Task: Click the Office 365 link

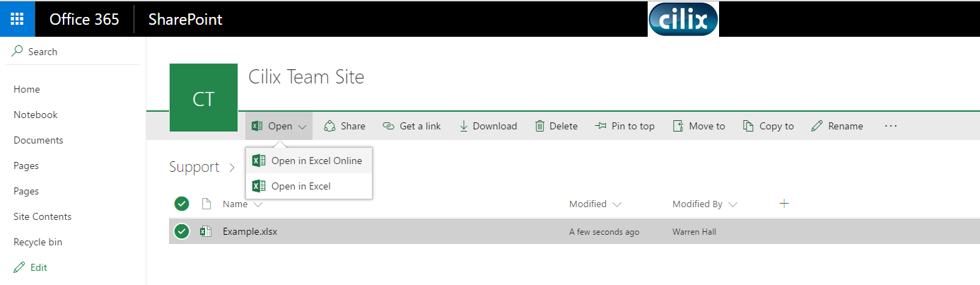Action: (x=84, y=19)
